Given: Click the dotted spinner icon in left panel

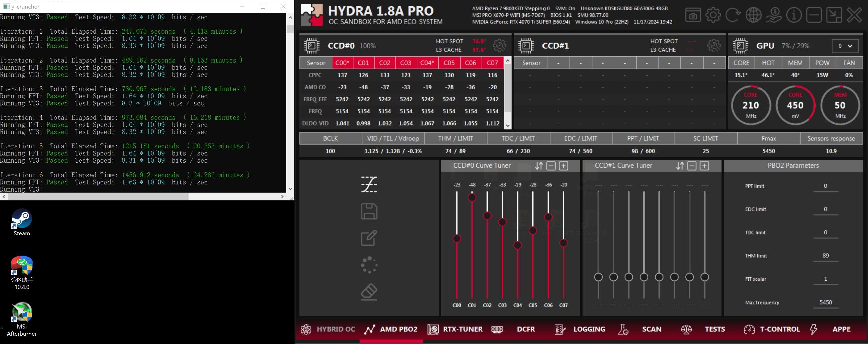Looking at the screenshot, I should coord(369,265).
